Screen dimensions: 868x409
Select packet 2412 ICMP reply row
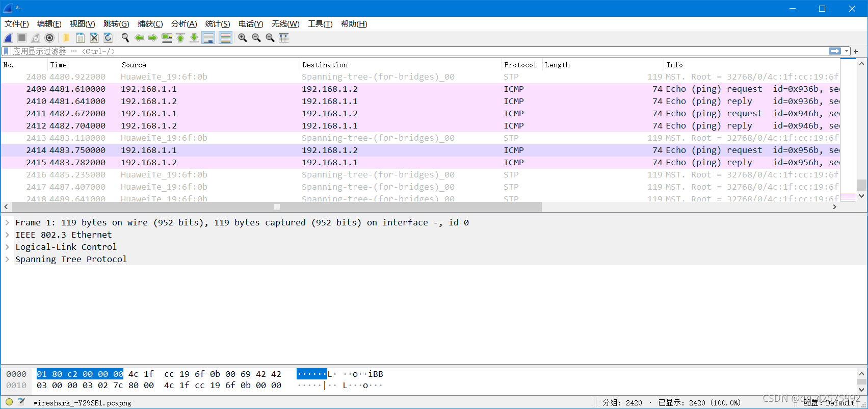tap(420, 126)
